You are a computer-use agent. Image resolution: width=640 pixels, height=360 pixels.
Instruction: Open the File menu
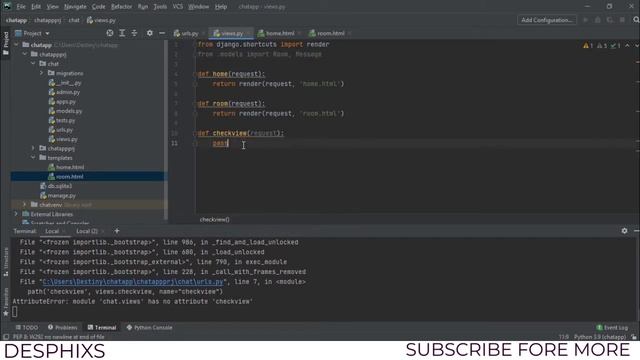coord(21,7)
